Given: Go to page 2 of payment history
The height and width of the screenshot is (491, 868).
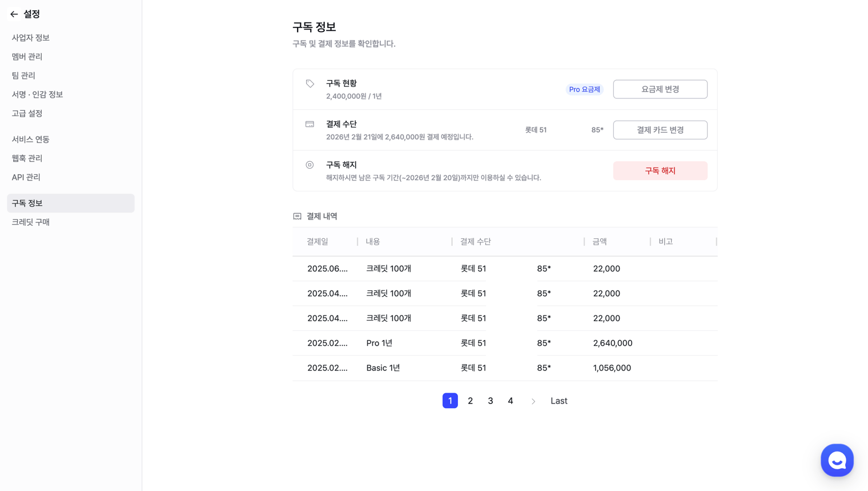Looking at the screenshot, I should (470, 401).
